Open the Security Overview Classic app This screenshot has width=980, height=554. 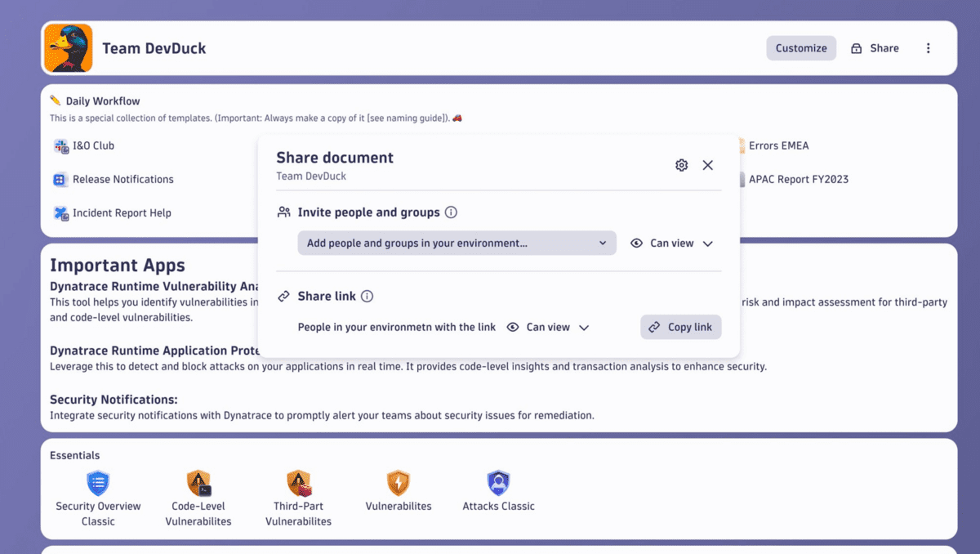[x=97, y=484]
